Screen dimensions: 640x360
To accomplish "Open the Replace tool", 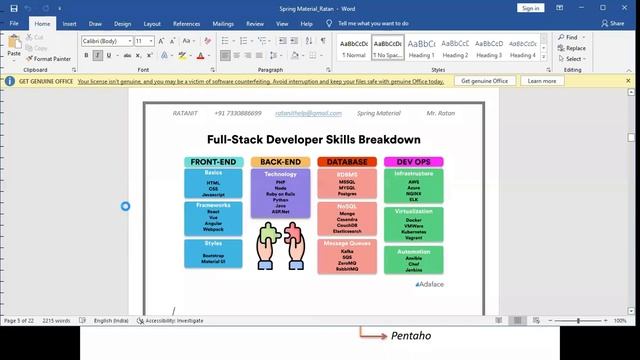I will pyautogui.click(x=572, y=48).
